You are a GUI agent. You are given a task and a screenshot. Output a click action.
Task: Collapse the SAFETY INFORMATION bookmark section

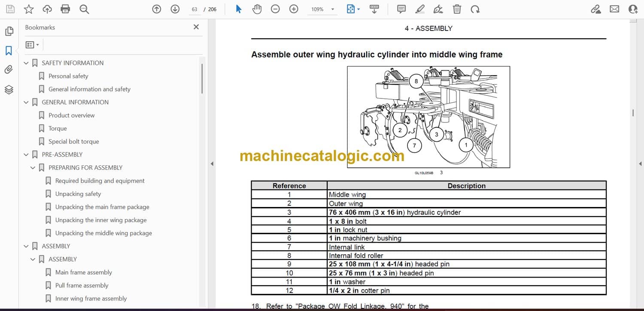26,63
